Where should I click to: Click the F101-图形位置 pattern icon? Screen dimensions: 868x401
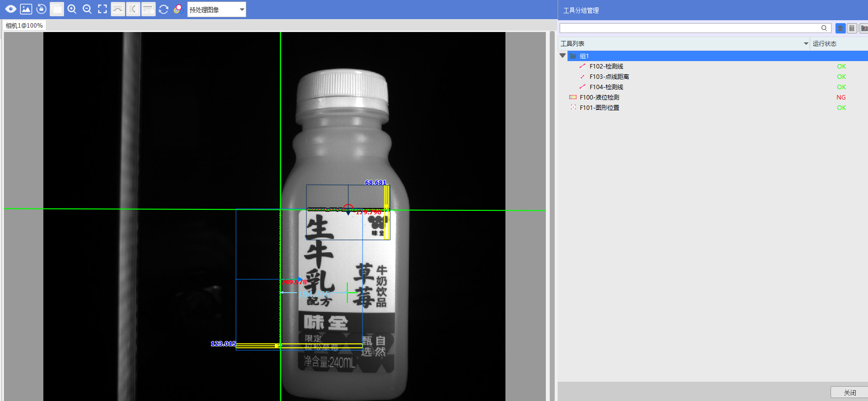(x=573, y=107)
